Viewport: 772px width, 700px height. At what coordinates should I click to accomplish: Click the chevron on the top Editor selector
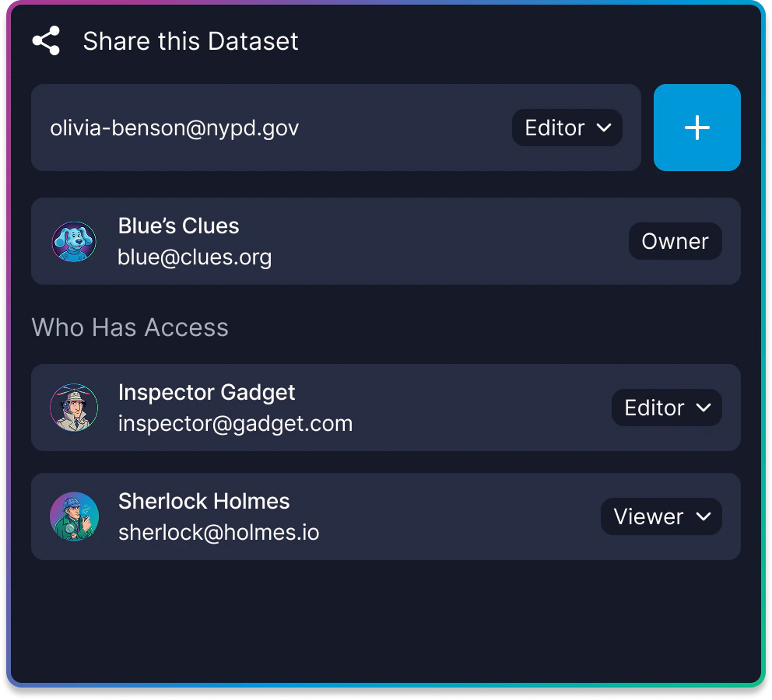pos(606,128)
